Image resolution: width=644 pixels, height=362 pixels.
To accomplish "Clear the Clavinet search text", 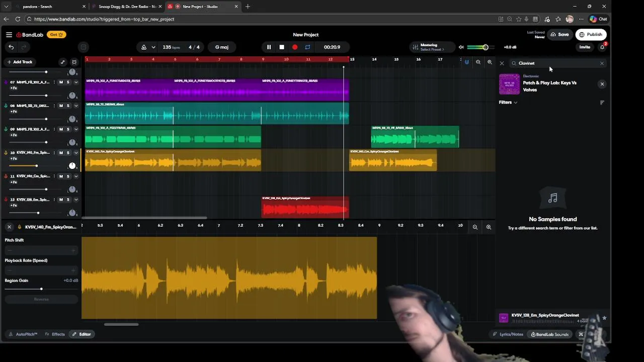I will tap(602, 63).
